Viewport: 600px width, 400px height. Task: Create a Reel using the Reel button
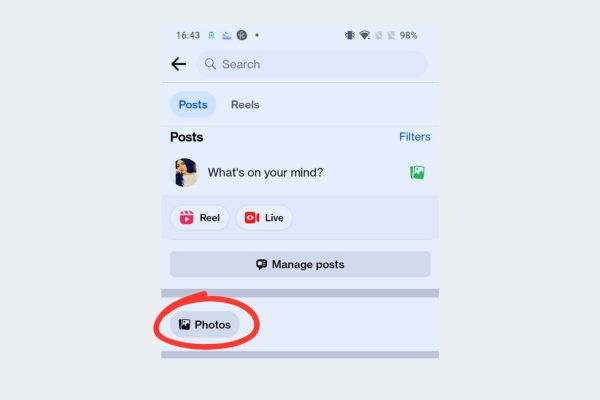click(200, 218)
